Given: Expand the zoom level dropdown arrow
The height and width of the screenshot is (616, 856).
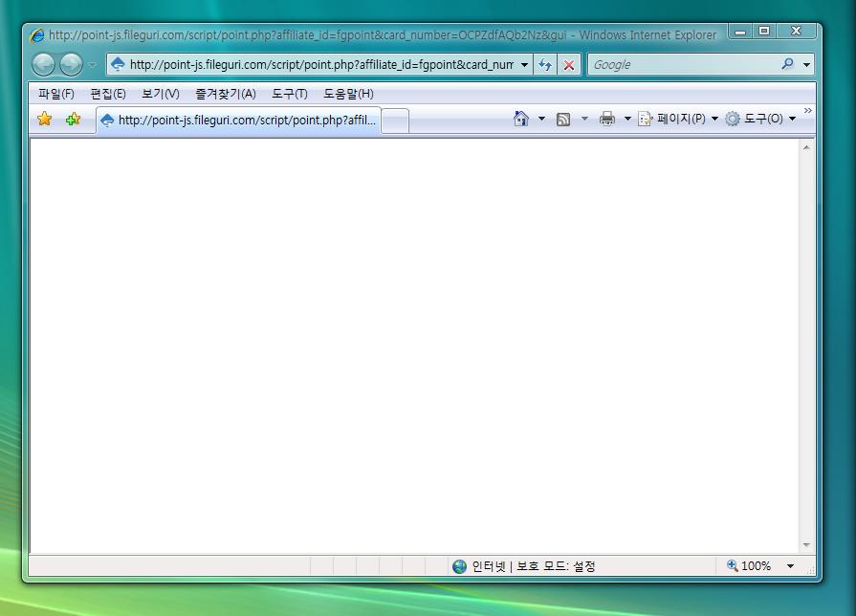Looking at the screenshot, I should [x=790, y=566].
